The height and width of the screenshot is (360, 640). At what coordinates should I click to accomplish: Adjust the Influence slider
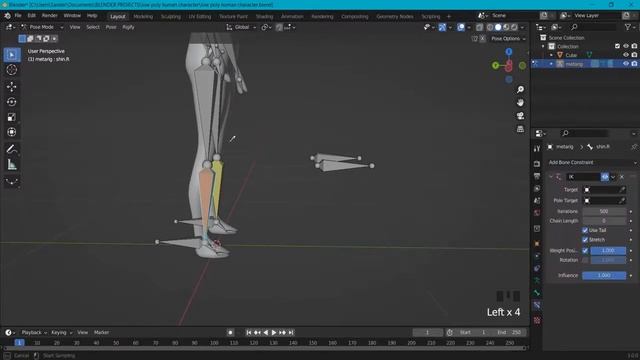[x=604, y=276]
